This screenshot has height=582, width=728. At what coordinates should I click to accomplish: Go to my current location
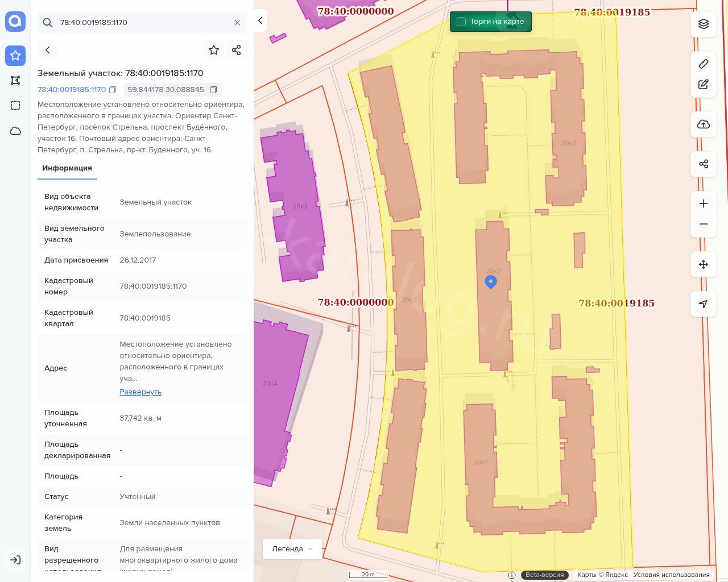coord(704,304)
